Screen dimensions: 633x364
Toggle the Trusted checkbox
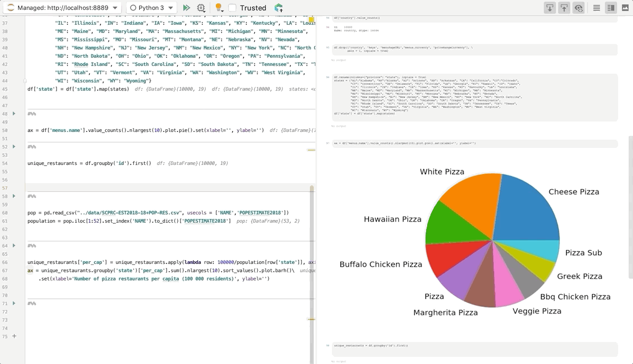pos(232,8)
